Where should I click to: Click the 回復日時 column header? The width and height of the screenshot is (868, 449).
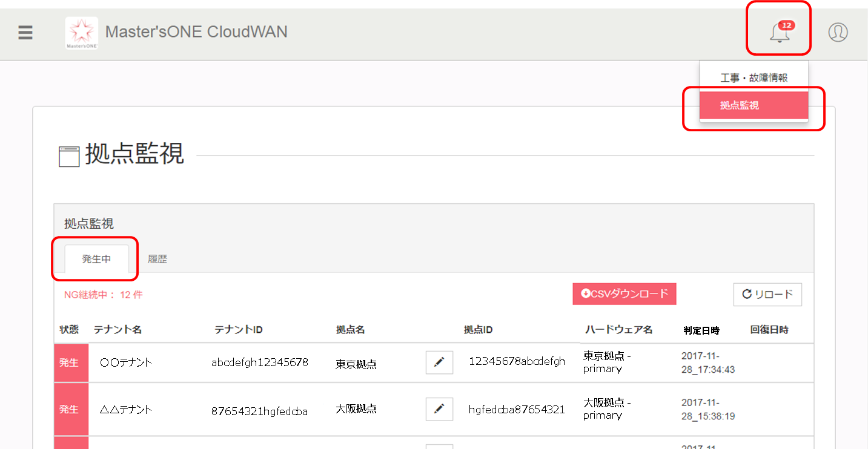point(769,330)
